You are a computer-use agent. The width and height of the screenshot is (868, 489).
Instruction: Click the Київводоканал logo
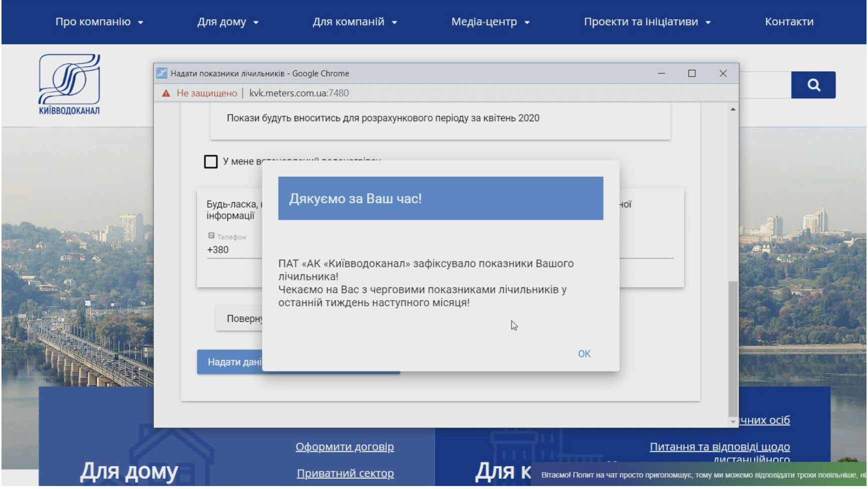coord(69,84)
